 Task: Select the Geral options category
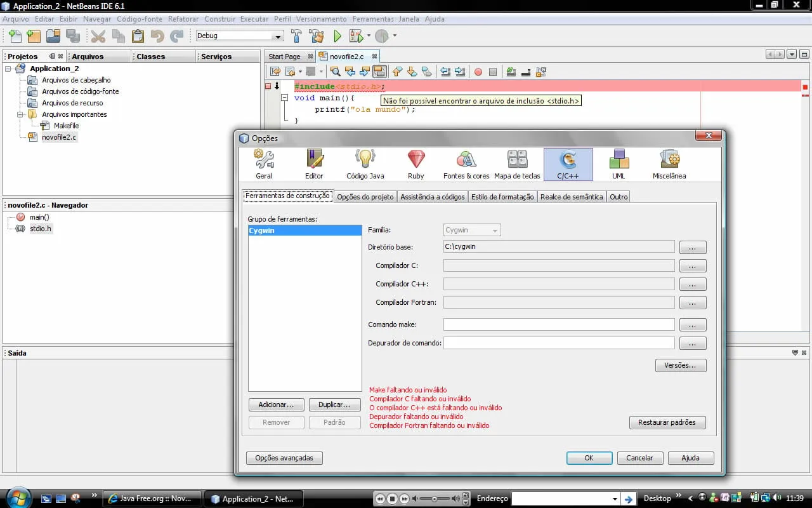click(264, 164)
